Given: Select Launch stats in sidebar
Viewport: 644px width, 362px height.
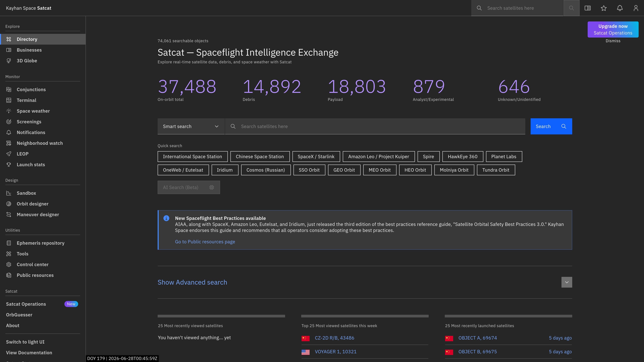Looking at the screenshot, I should pos(43,165).
